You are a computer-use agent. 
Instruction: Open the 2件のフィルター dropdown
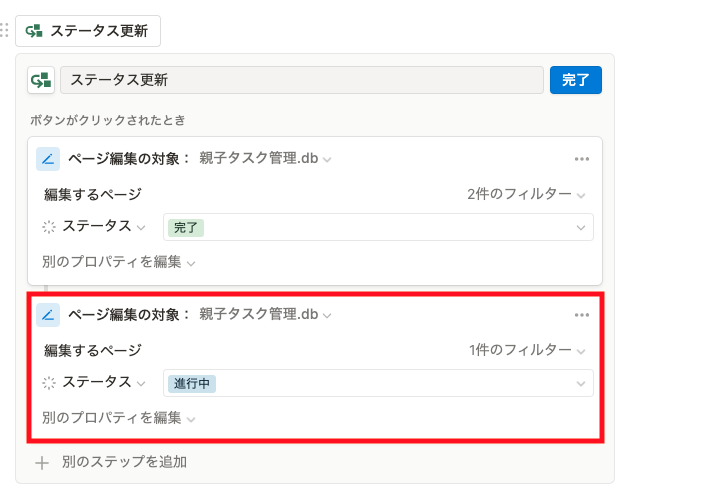point(526,194)
